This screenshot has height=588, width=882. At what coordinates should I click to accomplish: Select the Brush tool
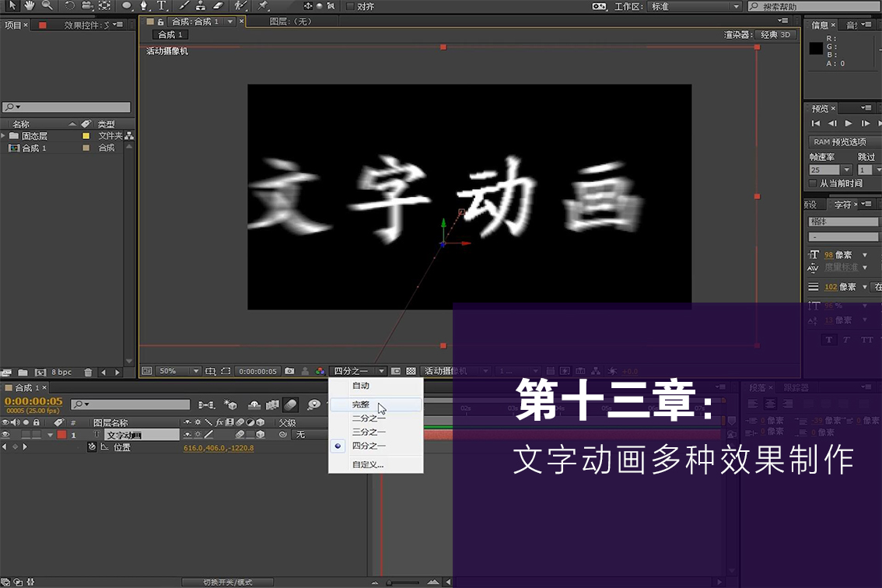click(184, 5)
